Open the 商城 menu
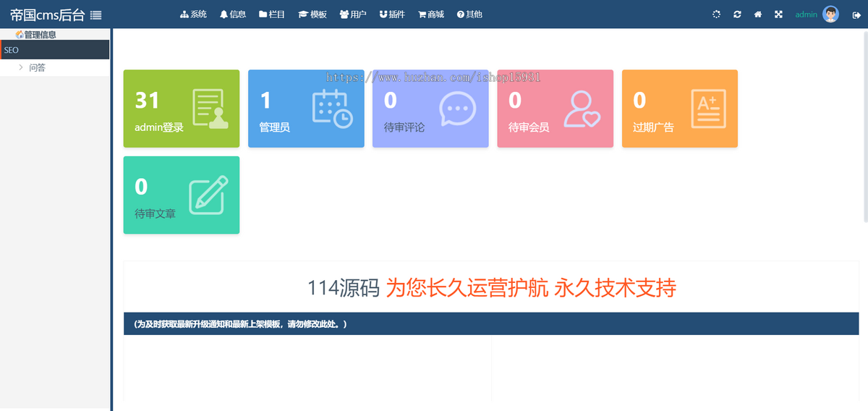The image size is (868, 411). 431,14
